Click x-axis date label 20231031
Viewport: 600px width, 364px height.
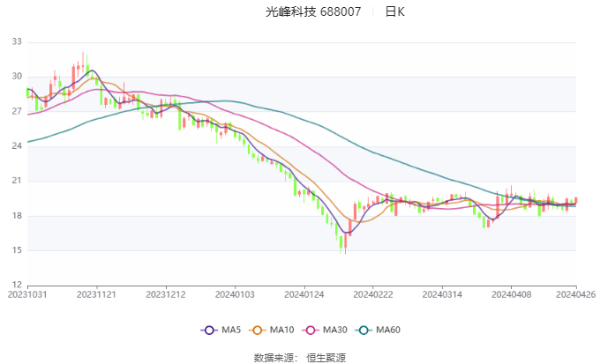click(27, 294)
